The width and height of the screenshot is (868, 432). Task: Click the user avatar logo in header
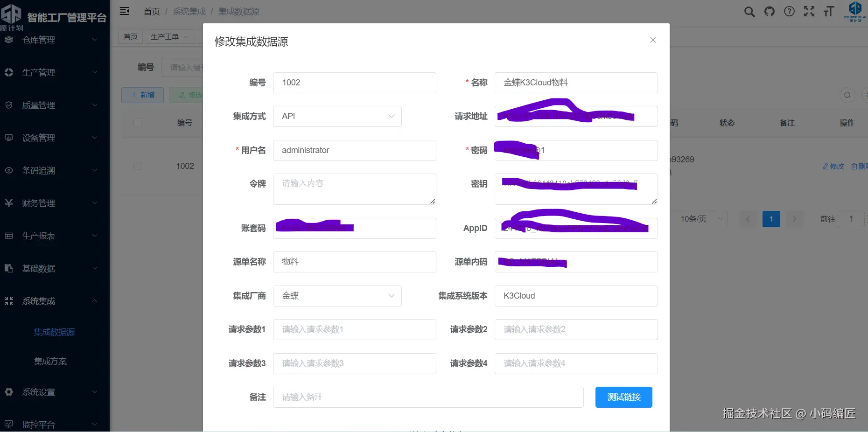point(855,11)
